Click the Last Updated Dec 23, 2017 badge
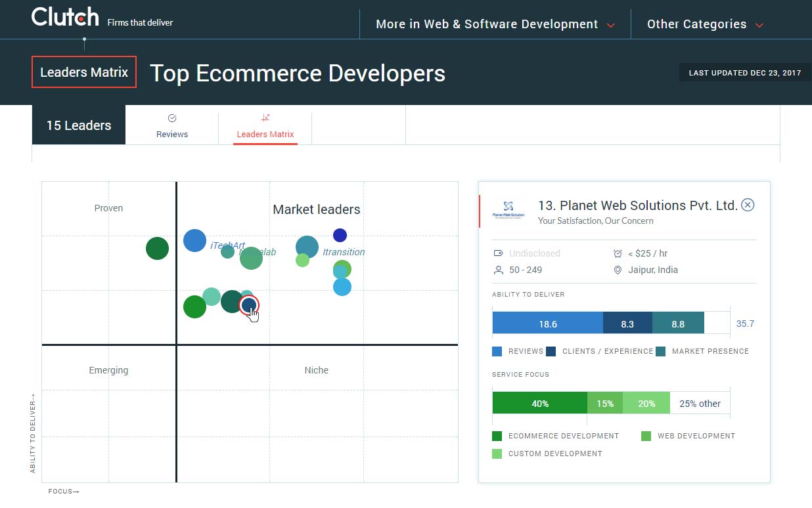 tap(745, 73)
